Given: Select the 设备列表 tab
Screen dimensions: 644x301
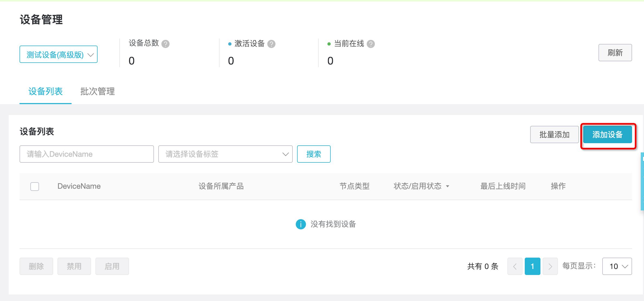Looking at the screenshot, I should [x=45, y=92].
